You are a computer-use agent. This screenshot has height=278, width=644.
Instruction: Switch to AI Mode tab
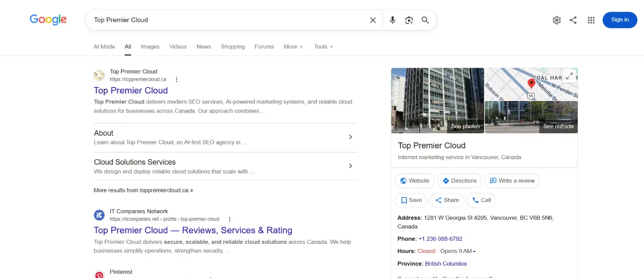(x=104, y=46)
